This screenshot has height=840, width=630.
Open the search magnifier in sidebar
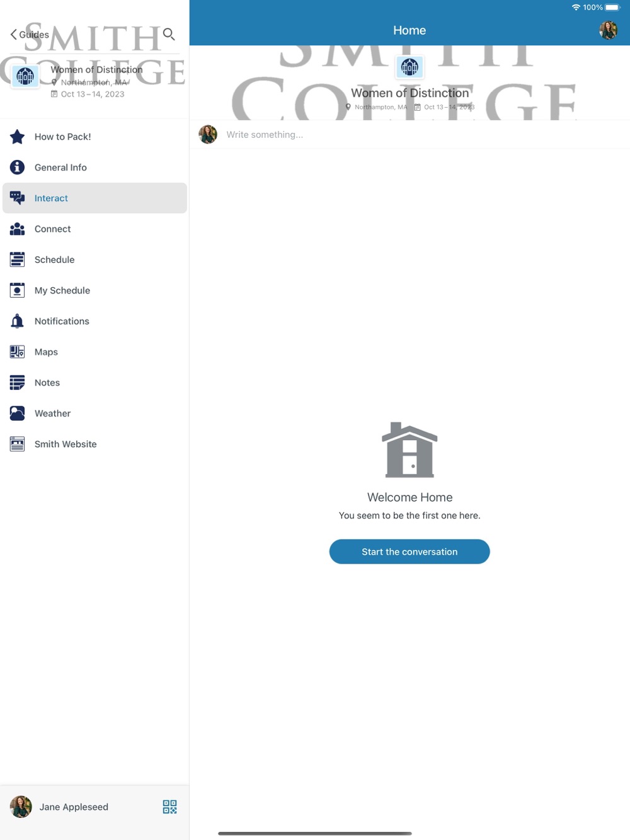(x=169, y=34)
